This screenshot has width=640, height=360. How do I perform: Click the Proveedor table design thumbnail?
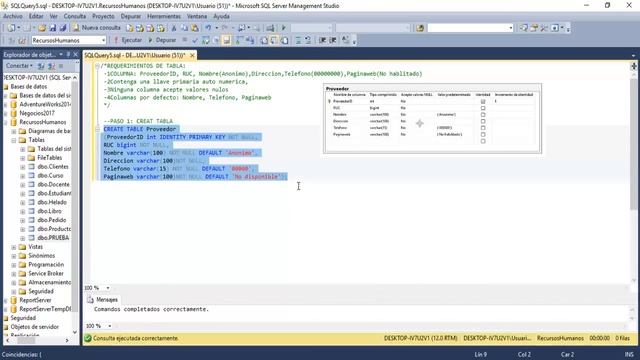[432, 119]
